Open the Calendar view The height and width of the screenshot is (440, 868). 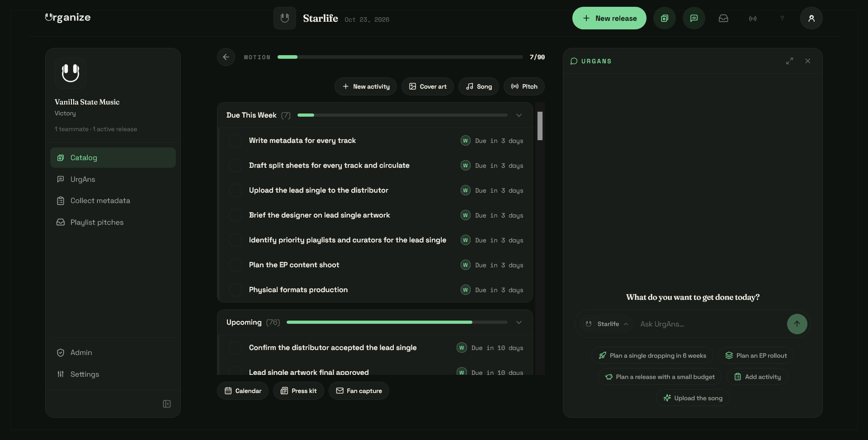coord(243,391)
